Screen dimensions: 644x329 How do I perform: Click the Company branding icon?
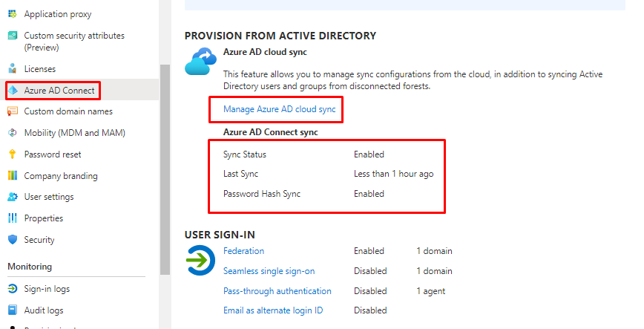coord(12,176)
